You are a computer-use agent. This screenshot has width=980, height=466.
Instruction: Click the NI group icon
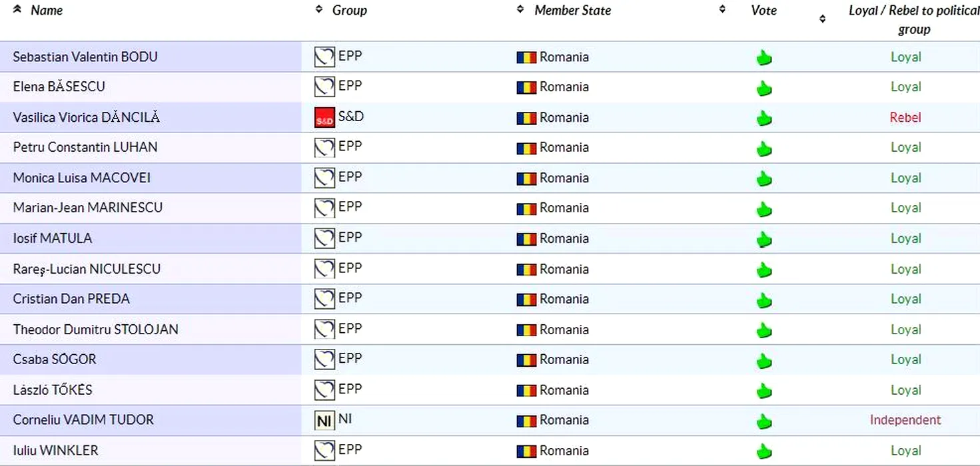pos(324,421)
